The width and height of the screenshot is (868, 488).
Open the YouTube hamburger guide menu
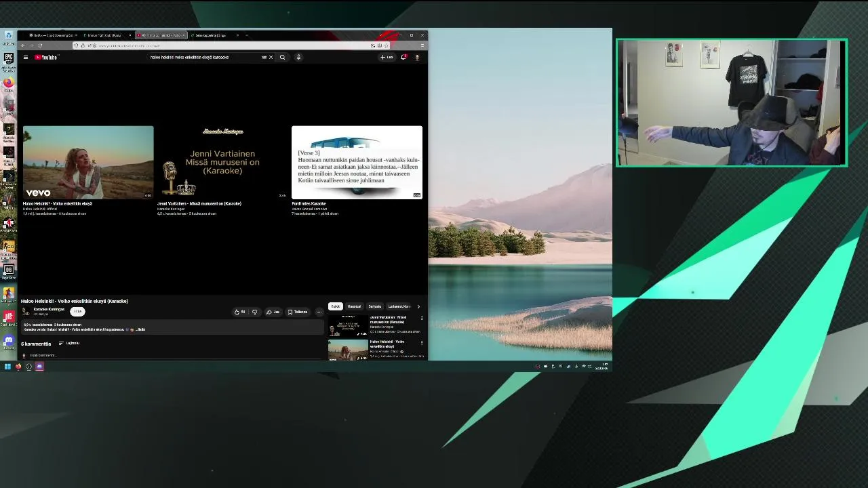pyautogui.click(x=26, y=57)
